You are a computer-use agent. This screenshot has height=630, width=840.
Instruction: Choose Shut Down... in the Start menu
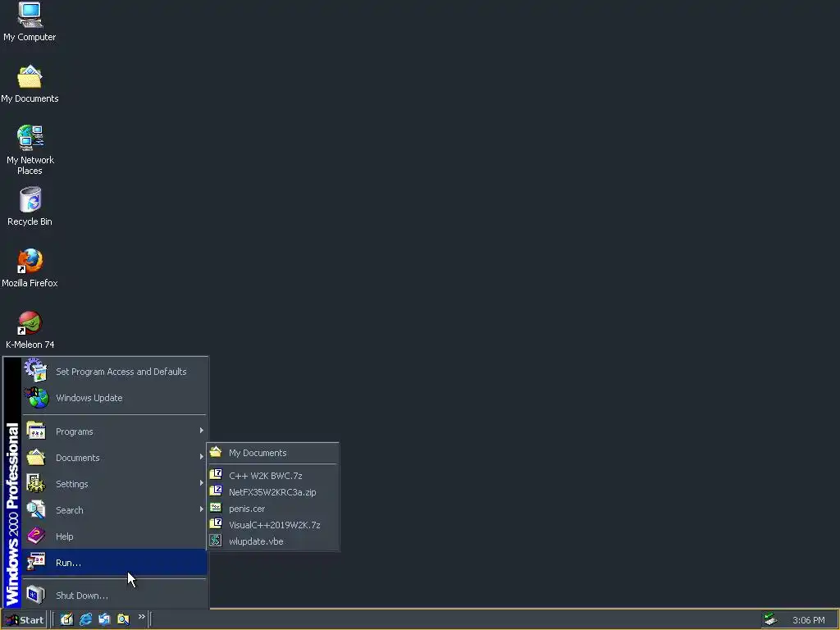tap(115, 596)
